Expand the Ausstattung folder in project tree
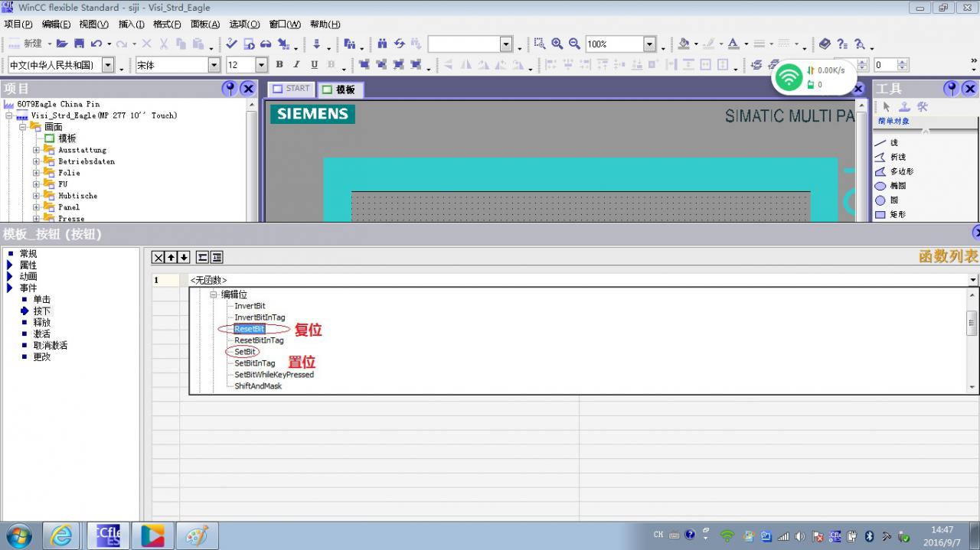 point(36,150)
